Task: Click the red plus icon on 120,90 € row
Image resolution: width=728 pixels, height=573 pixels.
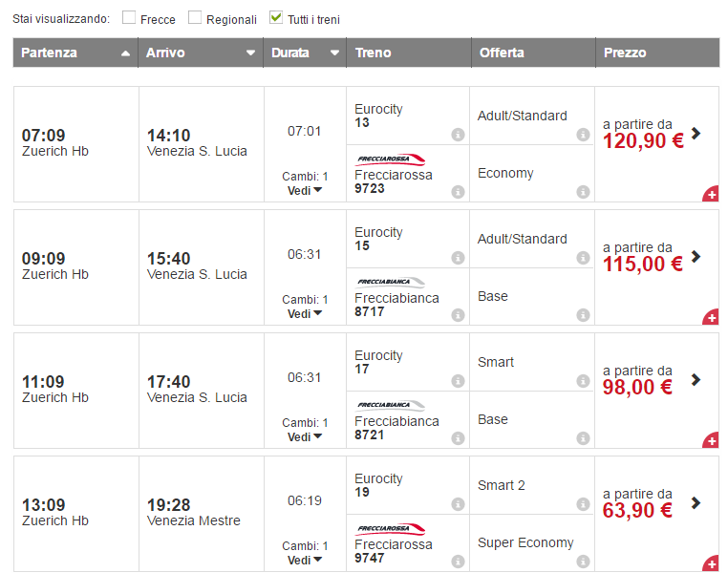Action: point(710,194)
